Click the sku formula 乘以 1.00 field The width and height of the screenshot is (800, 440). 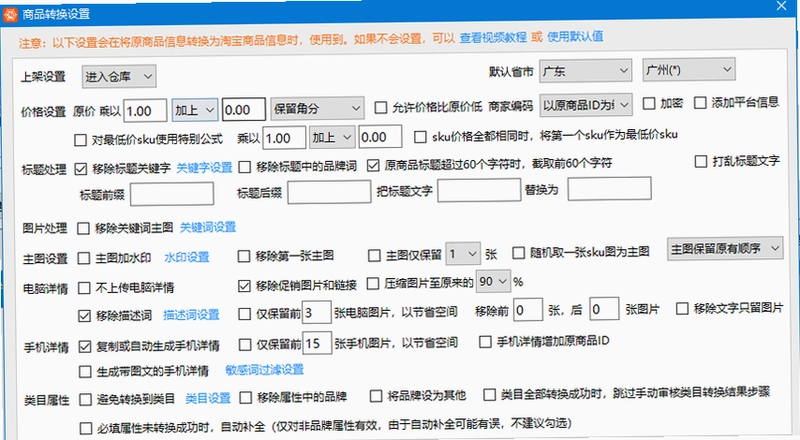[x=284, y=138]
